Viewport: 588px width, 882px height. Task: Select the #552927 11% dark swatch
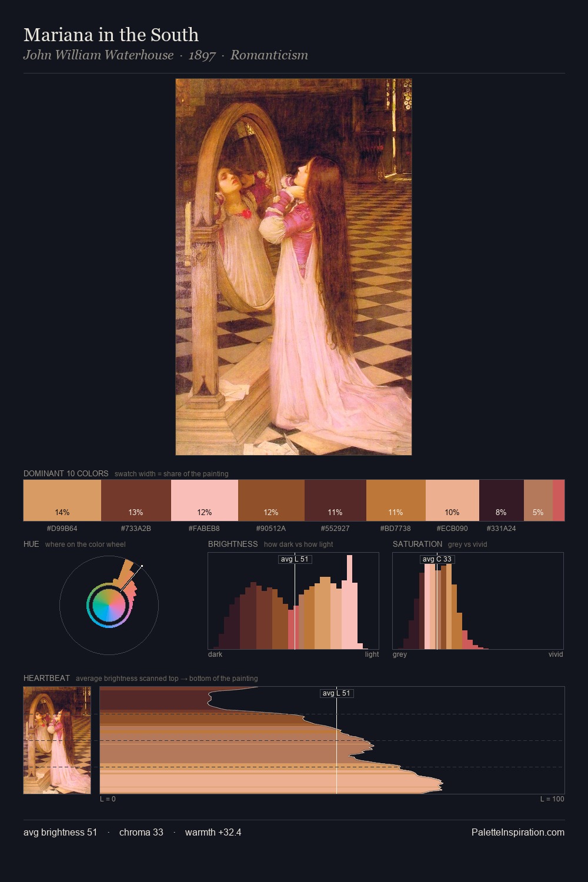click(335, 500)
